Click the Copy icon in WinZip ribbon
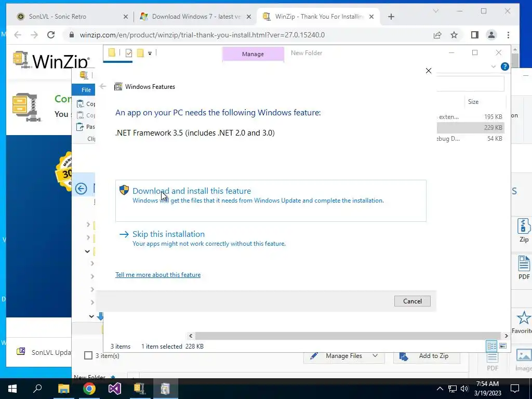This screenshot has width=532, height=399. point(80,104)
